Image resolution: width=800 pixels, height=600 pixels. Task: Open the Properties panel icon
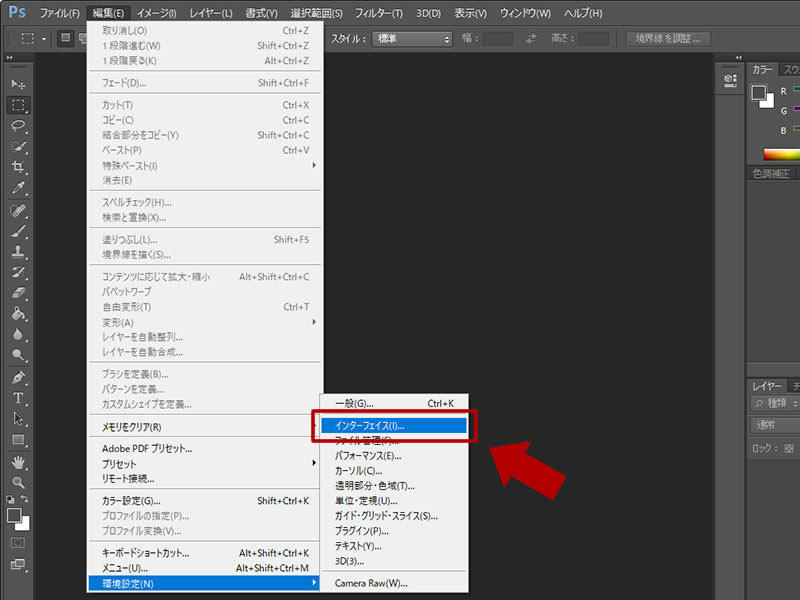tap(730, 80)
